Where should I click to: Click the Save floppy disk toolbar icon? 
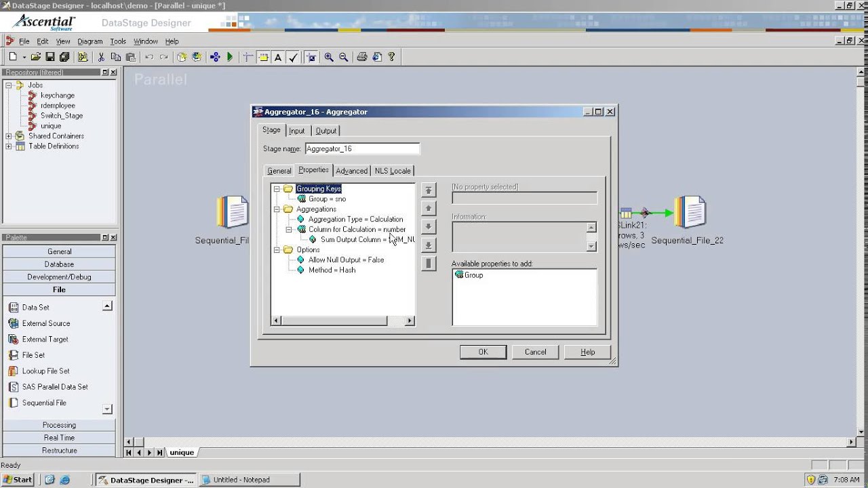50,58
